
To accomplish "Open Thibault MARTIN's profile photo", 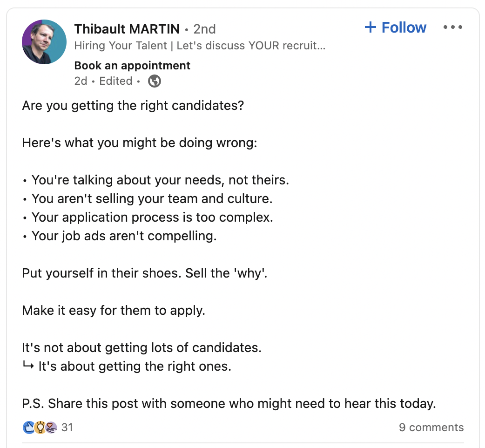I will tap(44, 42).
